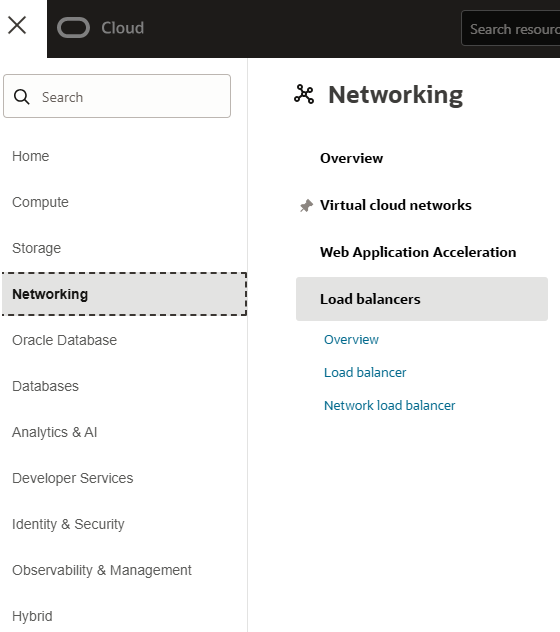Image resolution: width=560 pixels, height=632 pixels.
Task: Select Compute in the navigation menu
Action: pos(40,202)
